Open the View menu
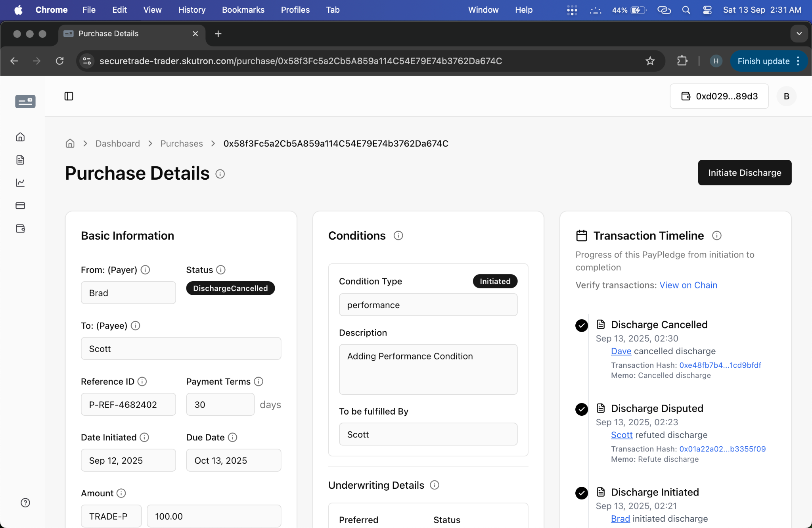812x528 pixels. [152, 10]
